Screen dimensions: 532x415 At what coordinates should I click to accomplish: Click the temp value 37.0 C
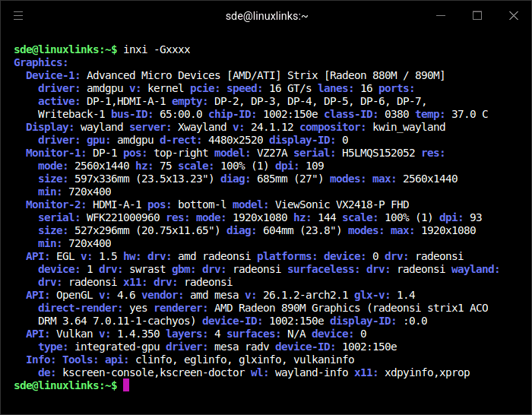[x=470, y=114]
